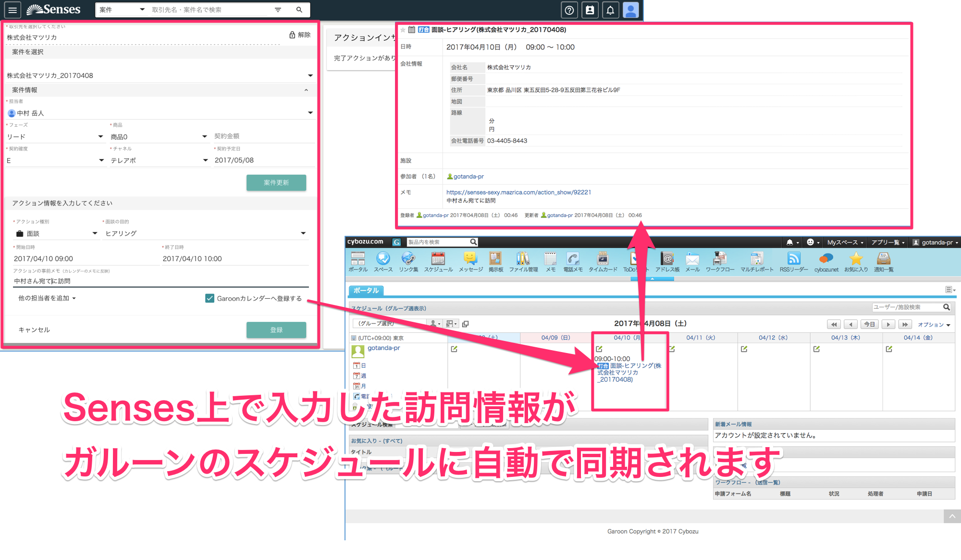The height and width of the screenshot is (560, 961).
Task: Open Garoon notification bell menu
Action: click(x=792, y=242)
